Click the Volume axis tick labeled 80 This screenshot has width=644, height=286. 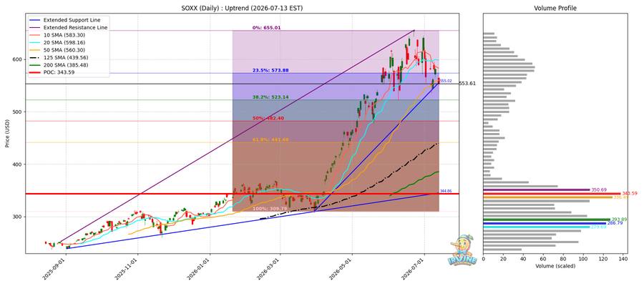point(563,259)
